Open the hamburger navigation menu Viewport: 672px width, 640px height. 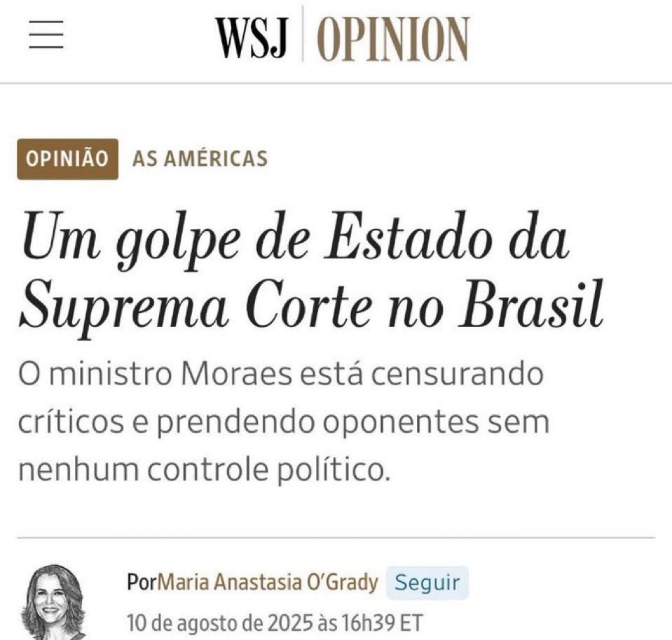[x=46, y=34]
